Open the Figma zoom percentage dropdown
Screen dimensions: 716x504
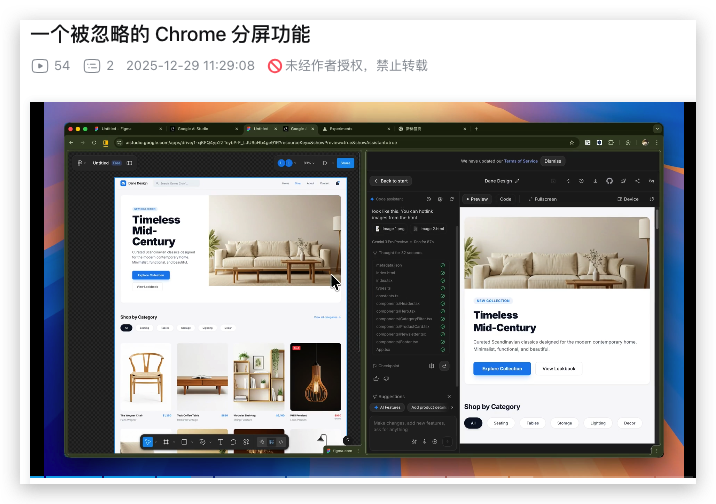(x=309, y=163)
